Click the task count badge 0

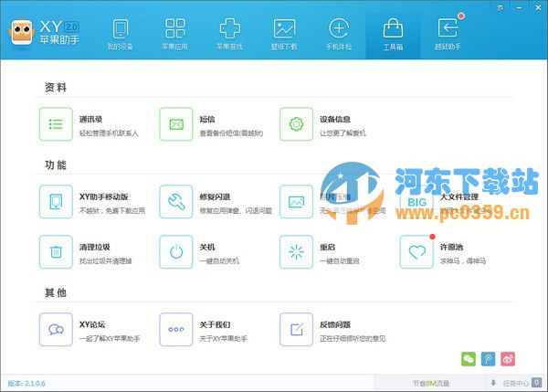coord(536,383)
